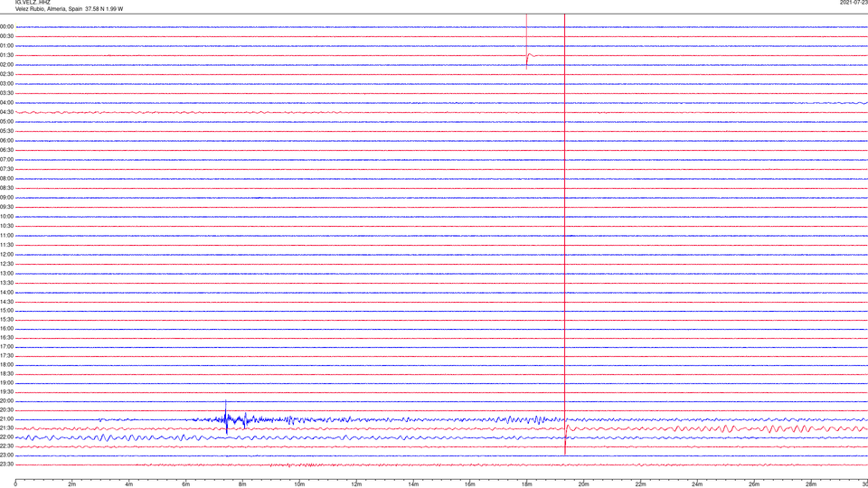Select the 07:00 time label
The width and height of the screenshot is (868, 488).
(x=6, y=159)
